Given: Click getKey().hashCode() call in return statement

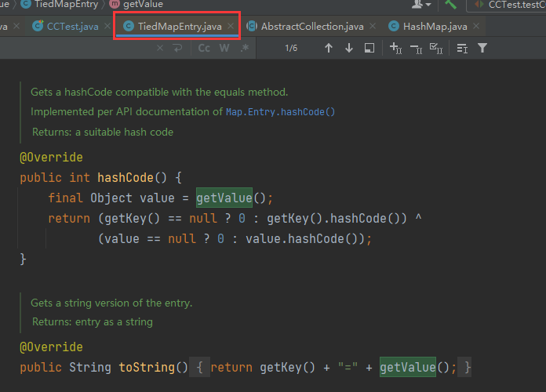Looking at the screenshot, I should 333,219.
